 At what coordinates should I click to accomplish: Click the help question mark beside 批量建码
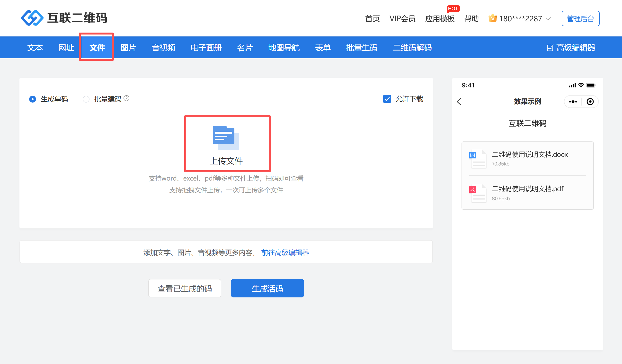pos(126,98)
